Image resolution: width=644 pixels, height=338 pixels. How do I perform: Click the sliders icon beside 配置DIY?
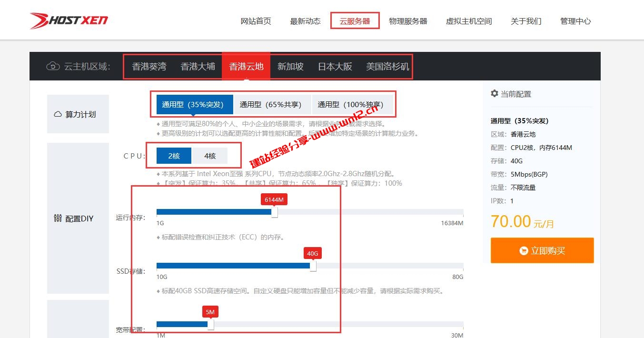pos(57,218)
